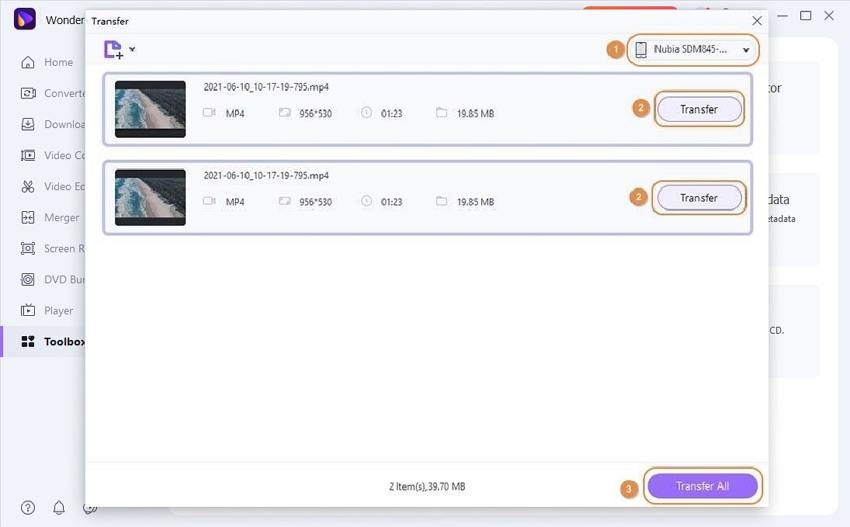Maximize the UniConverter main window
The width and height of the screenshot is (850, 527).
(806, 16)
